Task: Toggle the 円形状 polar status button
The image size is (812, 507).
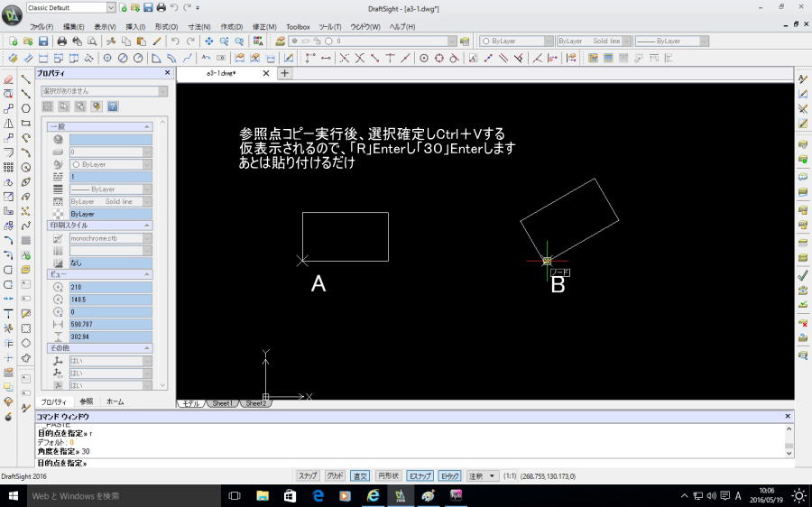Action: [x=388, y=476]
